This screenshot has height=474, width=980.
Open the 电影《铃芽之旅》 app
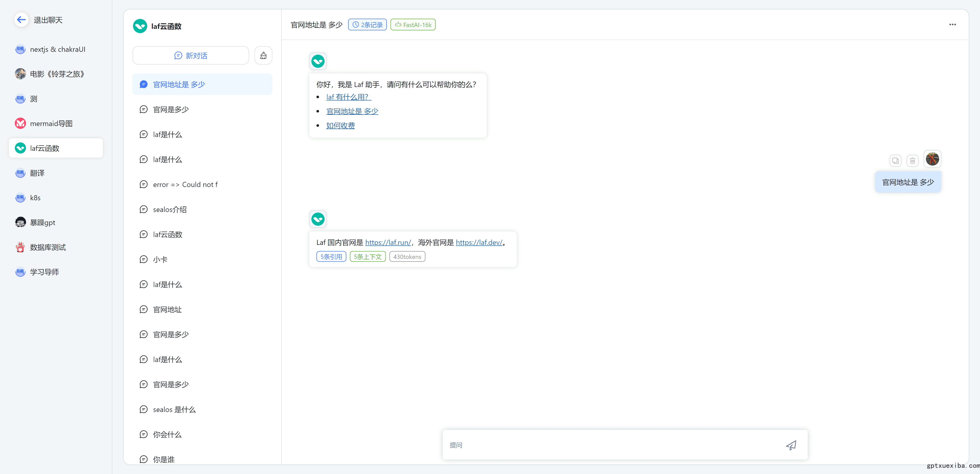coord(56,74)
